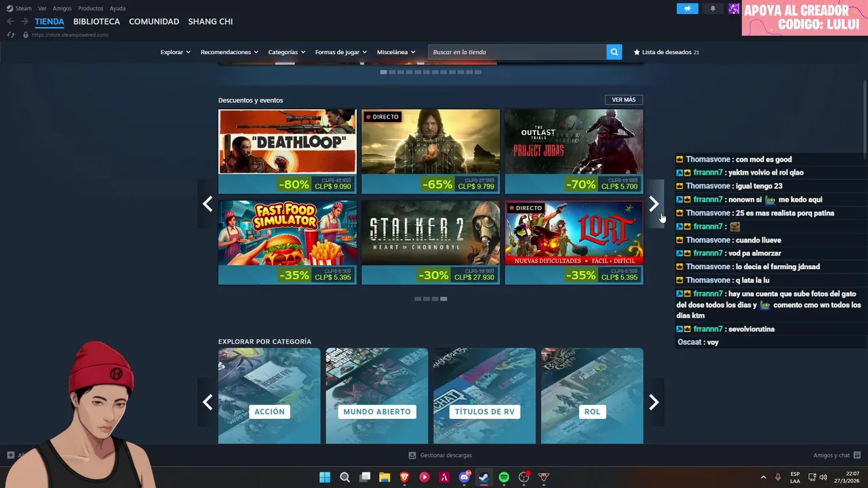Open the S.T.A.L.K.E.R. 2 card
868x488 pixels.
431,243
